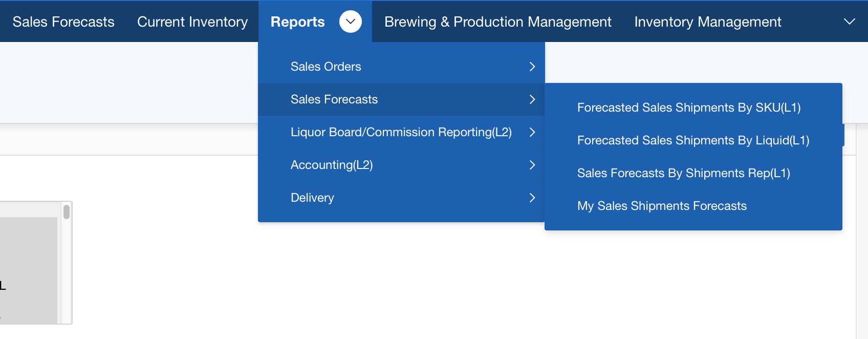
Task: Choose Sales Forecasts in Reports menu
Action: [x=334, y=99]
